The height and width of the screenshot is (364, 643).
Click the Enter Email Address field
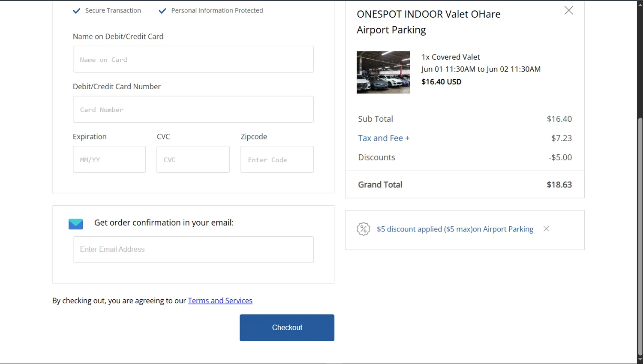(x=193, y=250)
